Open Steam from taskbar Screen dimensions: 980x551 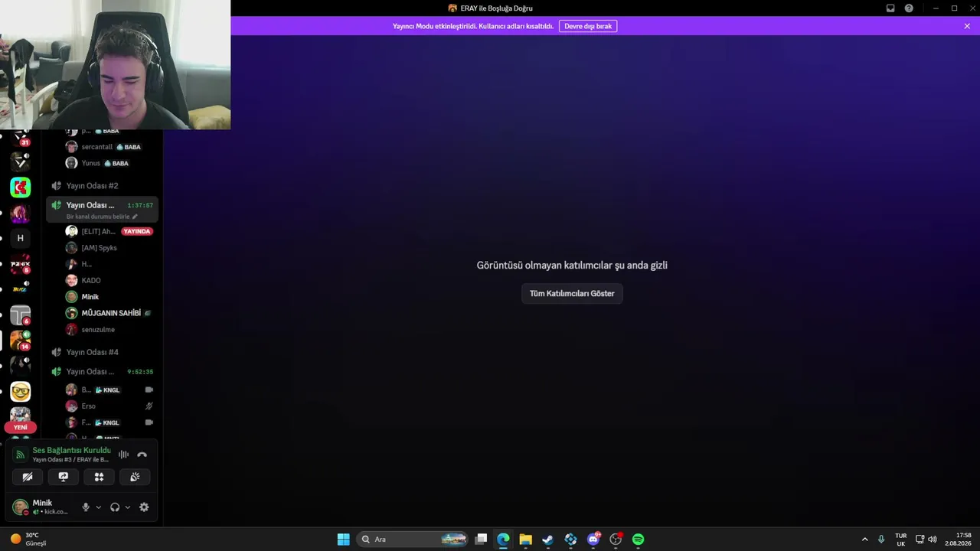(x=548, y=540)
